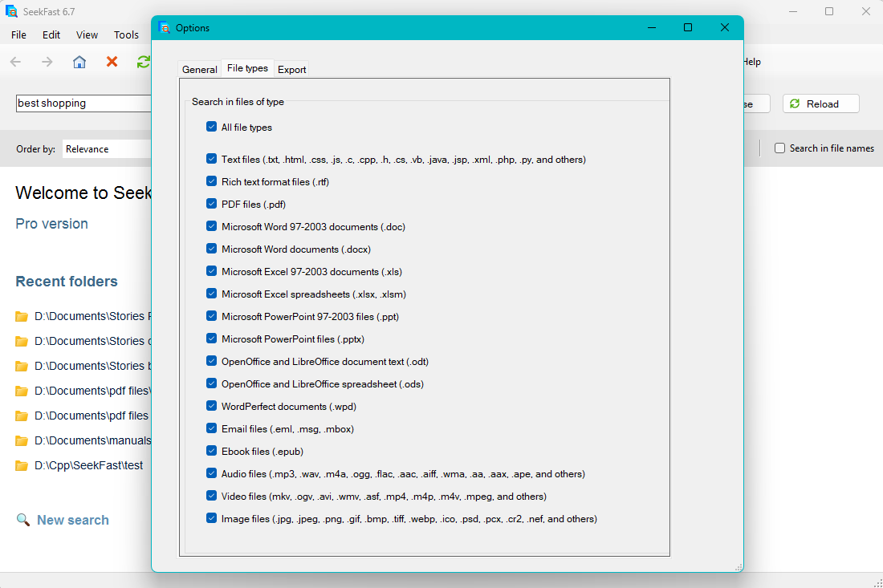Click inside the best shopping search field
This screenshot has height=588, width=883.
[80, 103]
